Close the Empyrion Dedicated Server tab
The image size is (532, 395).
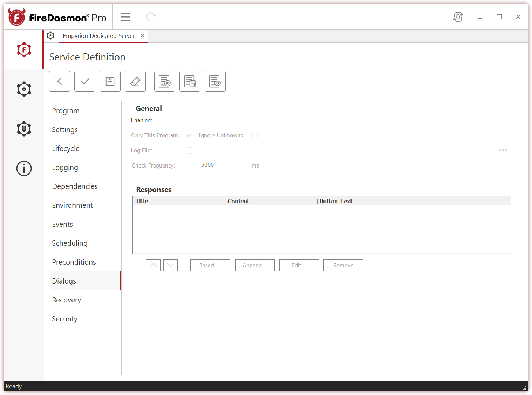tap(142, 36)
